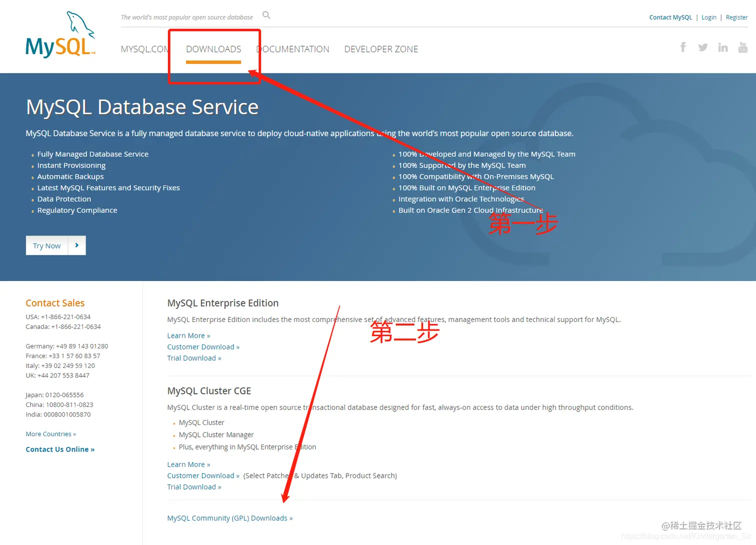Open Cluster CGE Customer Download link
Image resolution: width=756 pixels, height=545 pixels.
tap(203, 475)
